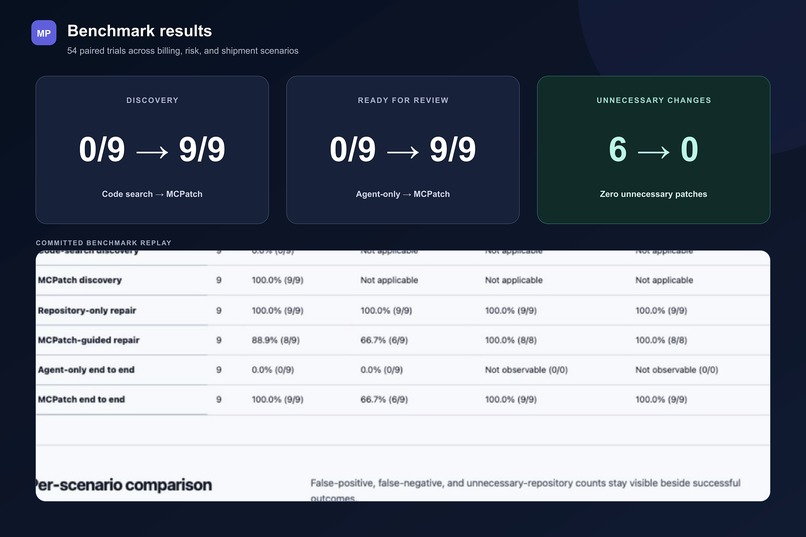This screenshot has height=537, width=806.
Task: Select the Ready for Review card
Action: [403, 150]
